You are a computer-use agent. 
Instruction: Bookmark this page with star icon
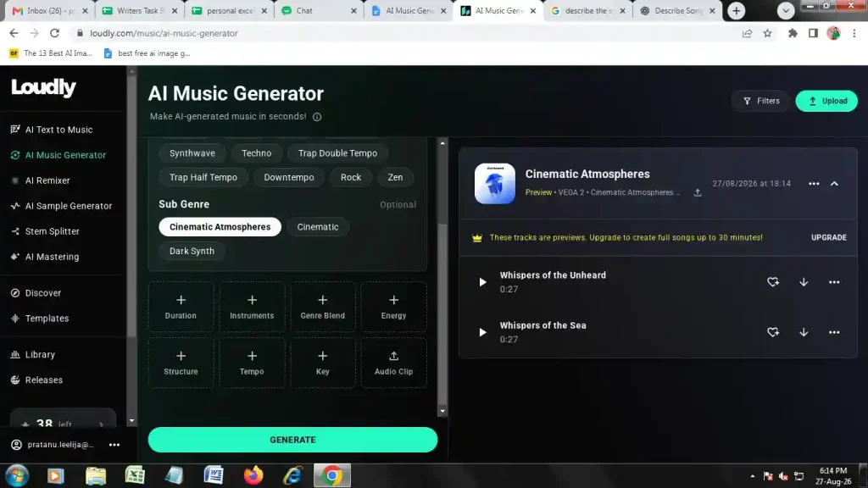coord(767,33)
